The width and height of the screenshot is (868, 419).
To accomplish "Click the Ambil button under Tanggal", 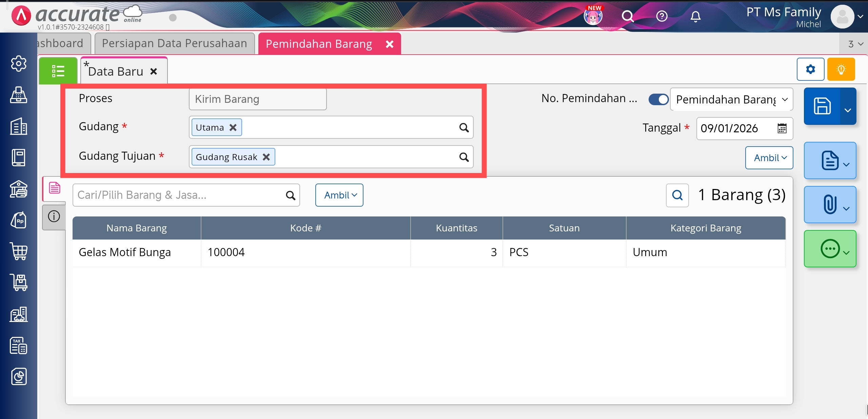I will click(x=769, y=158).
